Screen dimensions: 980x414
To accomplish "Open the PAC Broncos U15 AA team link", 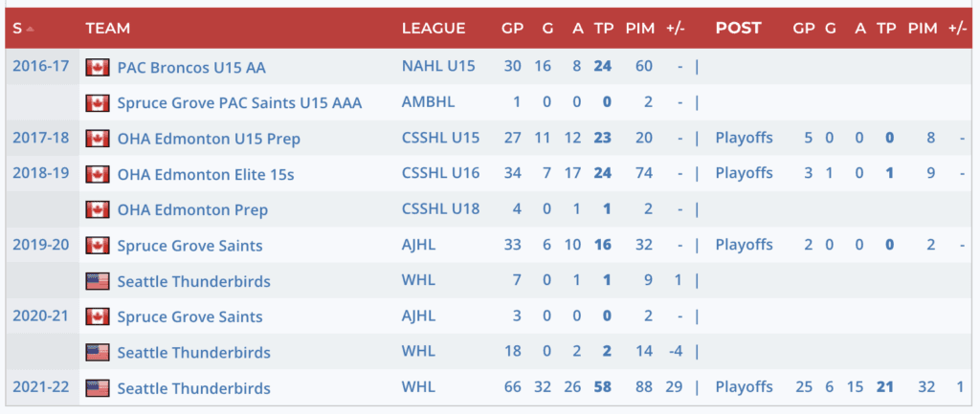I will (x=191, y=68).
